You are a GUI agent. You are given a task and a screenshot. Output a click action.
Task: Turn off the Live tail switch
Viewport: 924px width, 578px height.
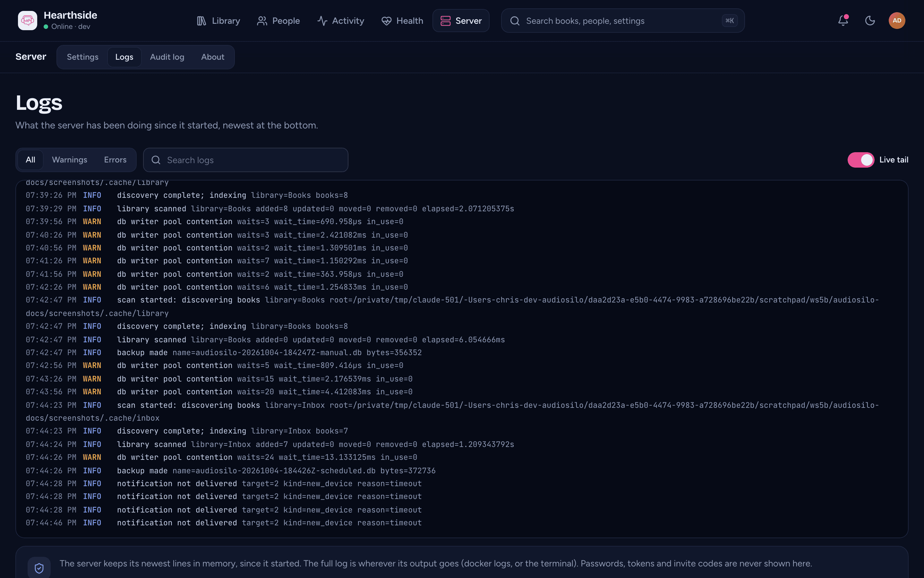click(x=860, y=160)
